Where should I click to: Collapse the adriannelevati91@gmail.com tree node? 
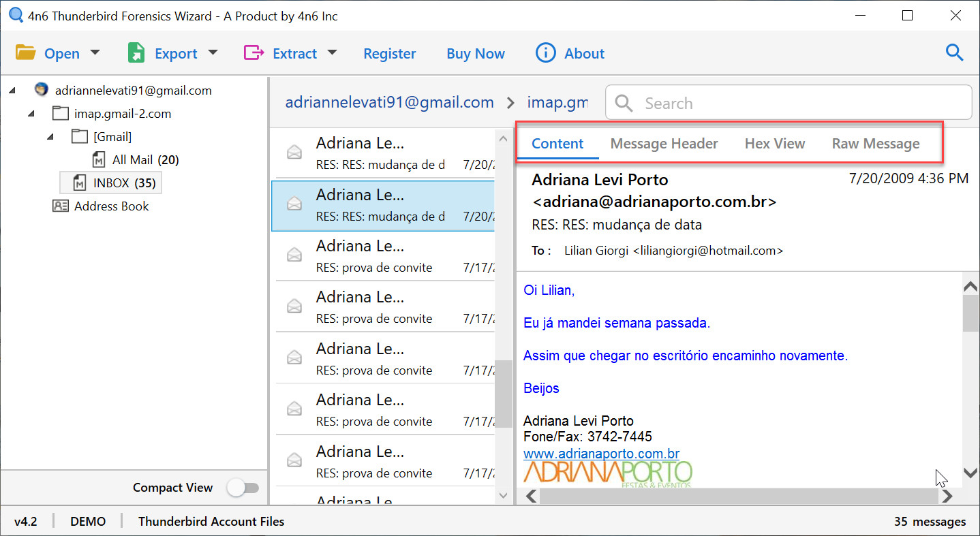tap(12, 91)
